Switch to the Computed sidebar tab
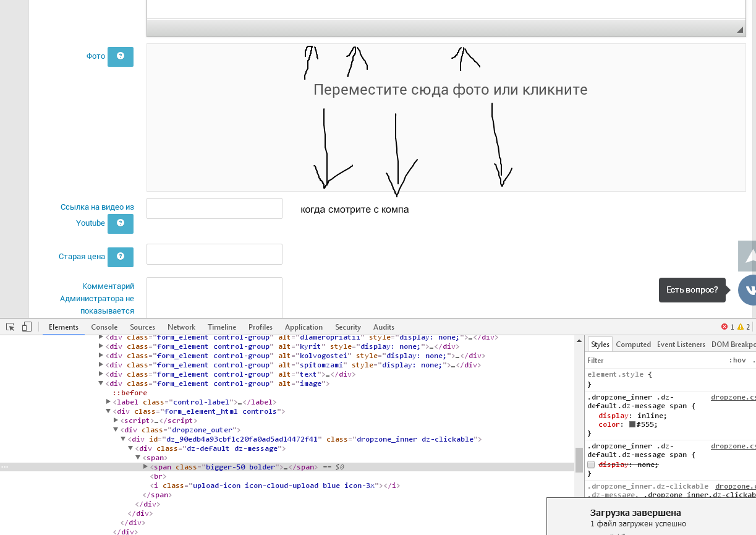 pyautogui.click(x=633, y=345)
